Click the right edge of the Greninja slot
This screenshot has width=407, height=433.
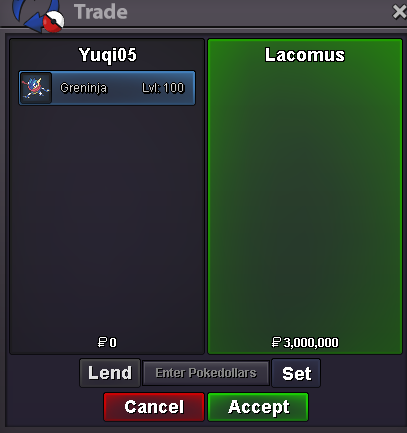pos(191,88)
